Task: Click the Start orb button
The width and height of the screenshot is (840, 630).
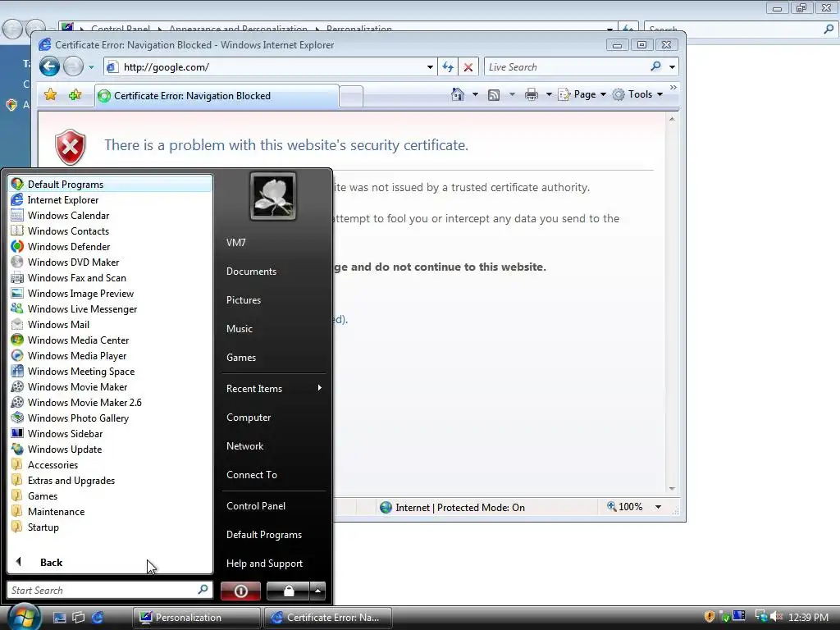Action: [x=23, y=617]
